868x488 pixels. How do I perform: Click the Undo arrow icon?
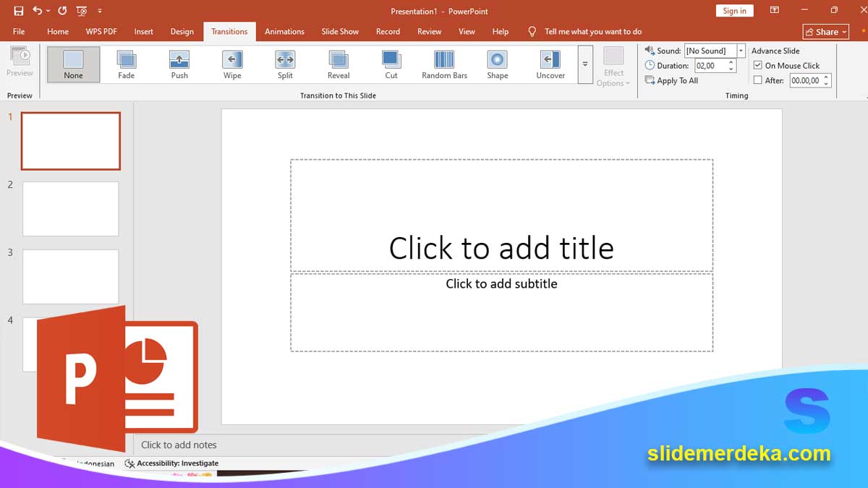coord(37,11)
